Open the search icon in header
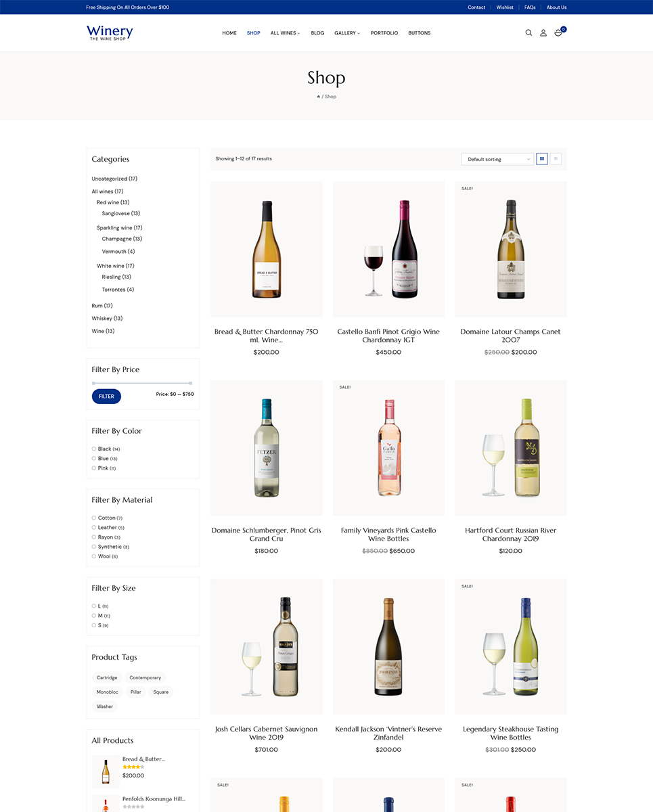Image resolution: width=653 pixels, height=812 pixels. [528, 32]
